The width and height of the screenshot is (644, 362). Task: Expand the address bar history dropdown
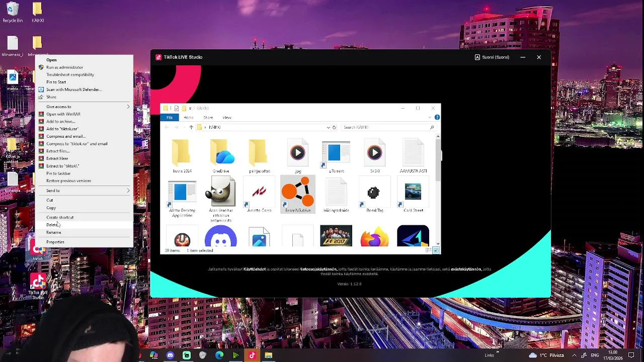(329, 127)
